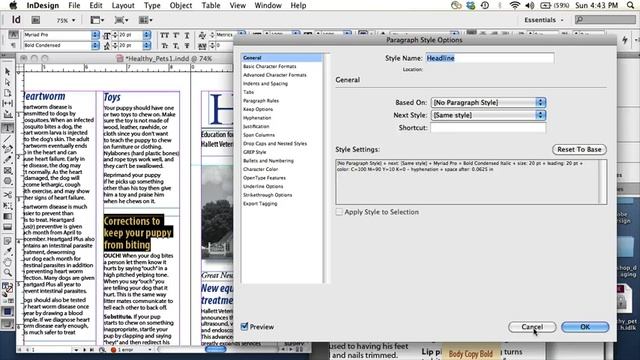This screenshot has height=360, width=640.
Task: Select the Direct Selection tool
Action: 7,82
